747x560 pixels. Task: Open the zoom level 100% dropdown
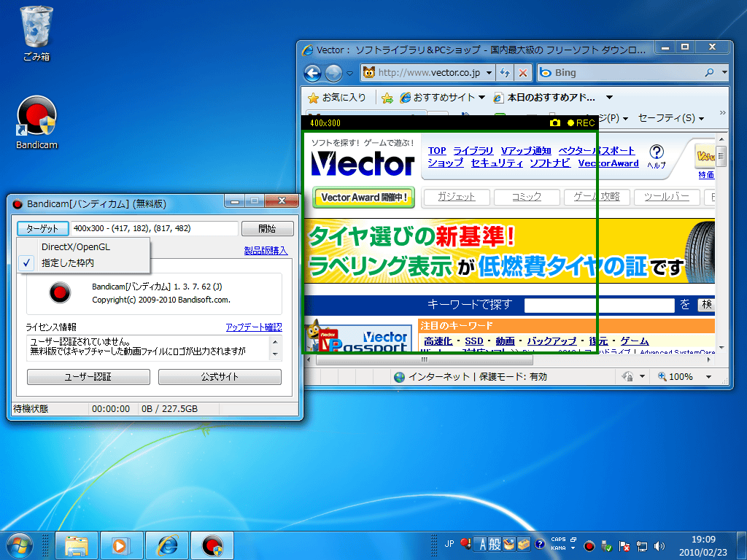pyautogui.click(x=709, y=377)
